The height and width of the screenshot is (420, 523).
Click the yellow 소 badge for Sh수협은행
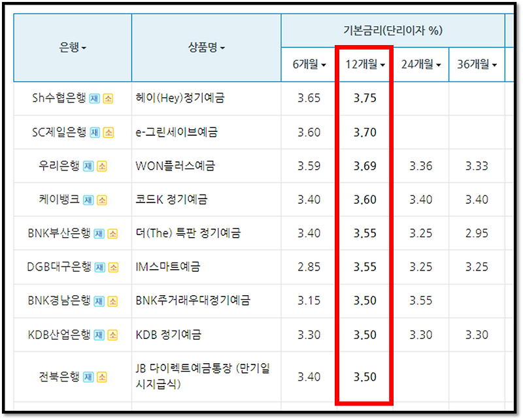108,99
